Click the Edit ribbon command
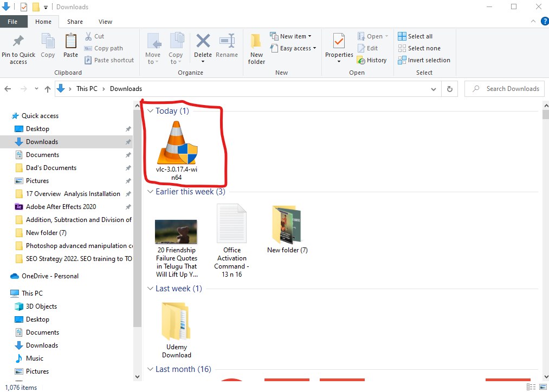 click(367, 48)
